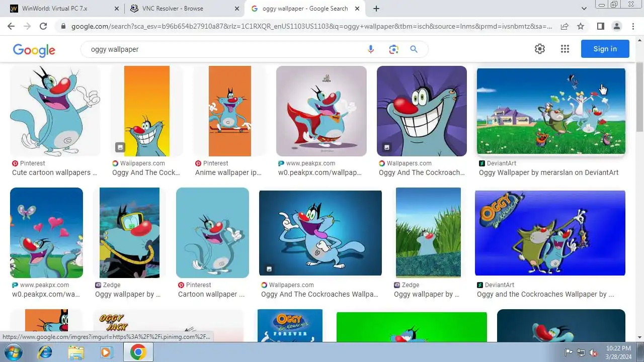Click the Show desktop strip on taskbar
This screenshot has width=644, height=362.
(640, 352)
